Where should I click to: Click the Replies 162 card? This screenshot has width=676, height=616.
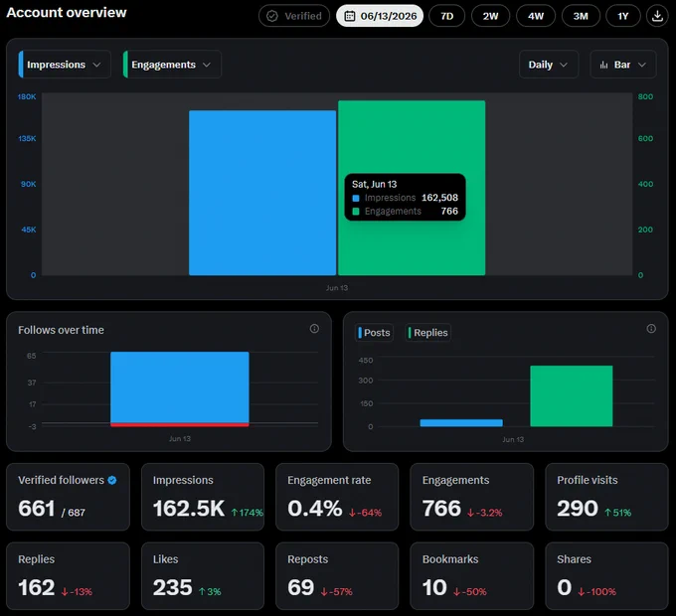pyautogui.click(x=69, y=576)
